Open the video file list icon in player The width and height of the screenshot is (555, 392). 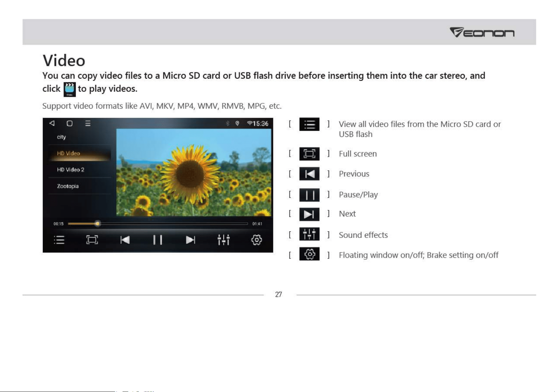tap(59, 240)
